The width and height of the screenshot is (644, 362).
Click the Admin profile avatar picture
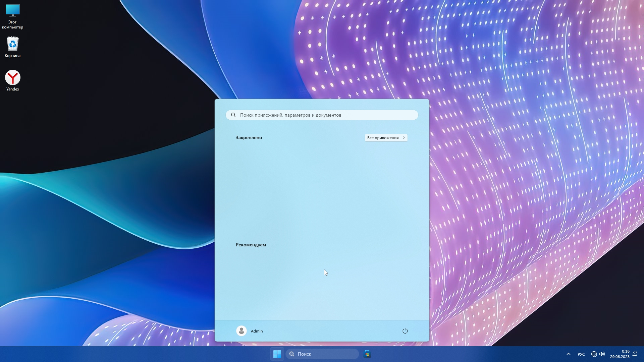coord(241,331)
